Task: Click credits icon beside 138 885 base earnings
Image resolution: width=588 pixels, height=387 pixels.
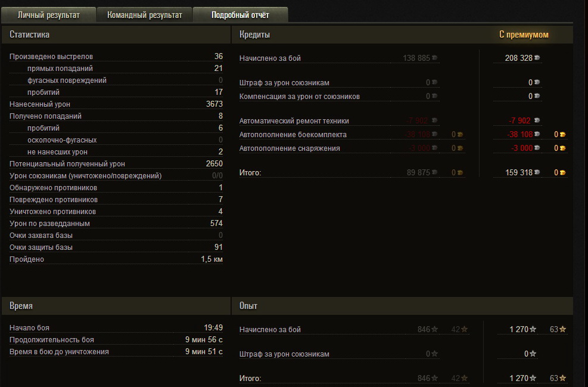Action: (x=435, y=58)
